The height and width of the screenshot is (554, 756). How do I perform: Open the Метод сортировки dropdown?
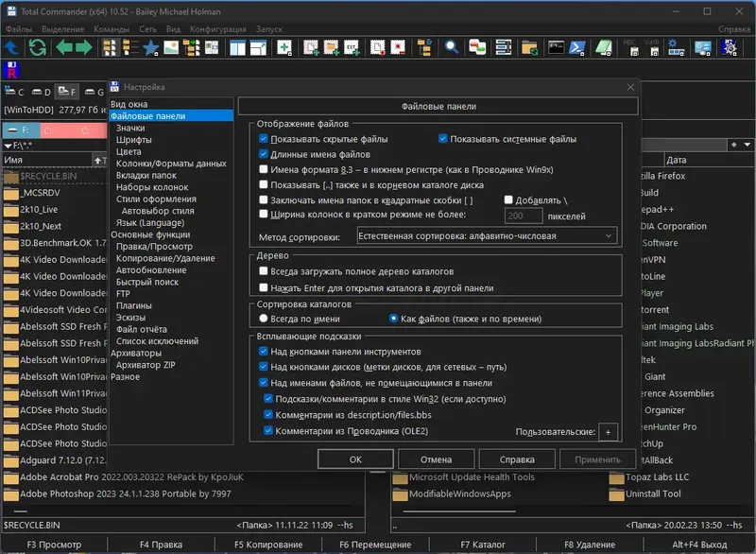point(487,235)
